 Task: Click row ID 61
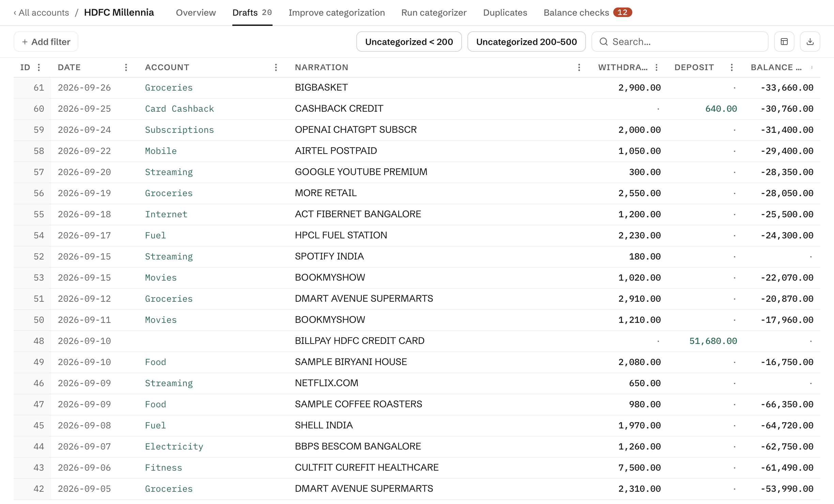39,88
